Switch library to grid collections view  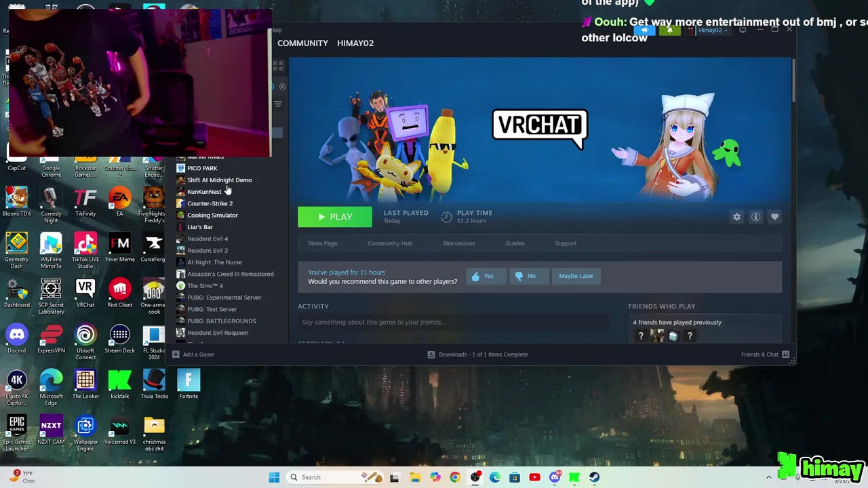[278, 66]
